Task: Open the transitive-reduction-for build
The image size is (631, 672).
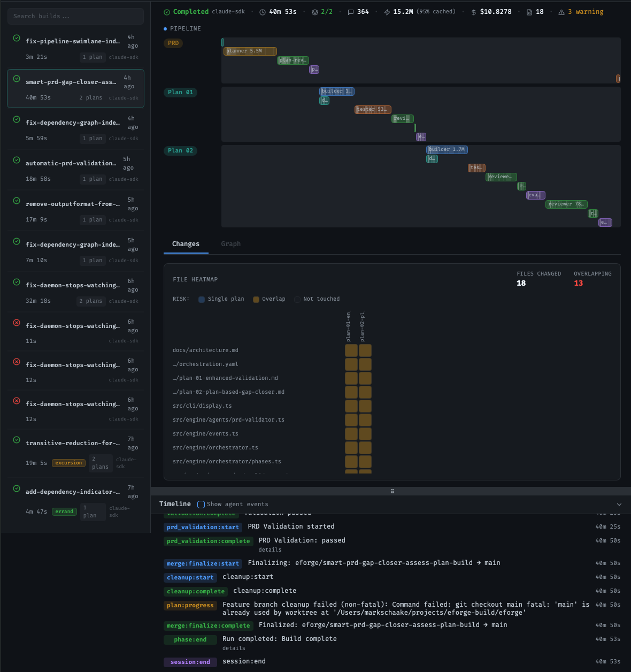Action: point(75,454)
